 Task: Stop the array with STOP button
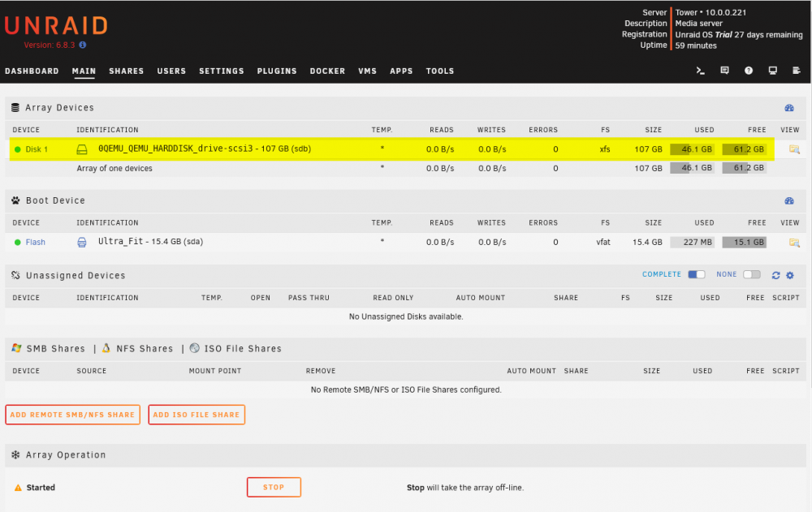click(x=274, y=487)
